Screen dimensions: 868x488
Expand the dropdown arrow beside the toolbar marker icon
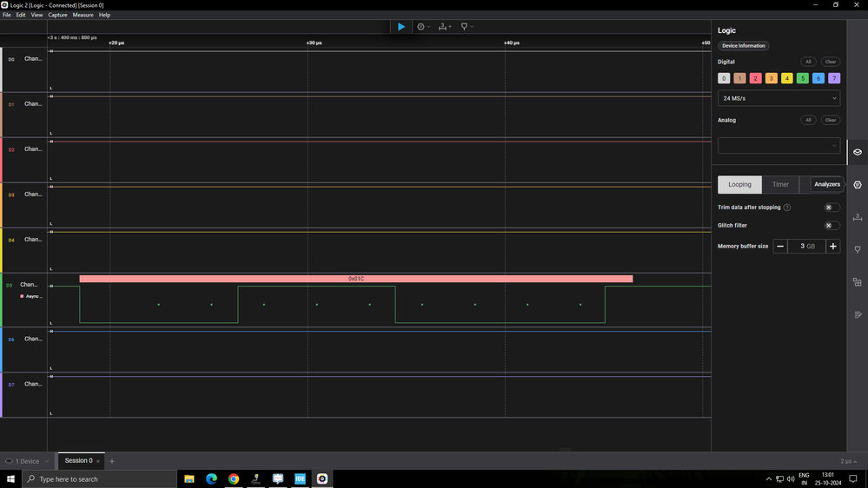click(x=472, y=27)
